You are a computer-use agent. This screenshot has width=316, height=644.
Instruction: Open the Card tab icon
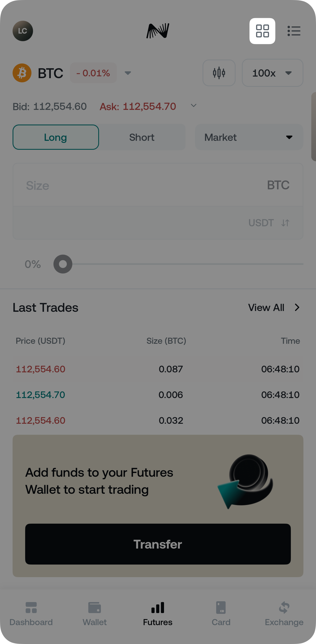tap(221, 608)
